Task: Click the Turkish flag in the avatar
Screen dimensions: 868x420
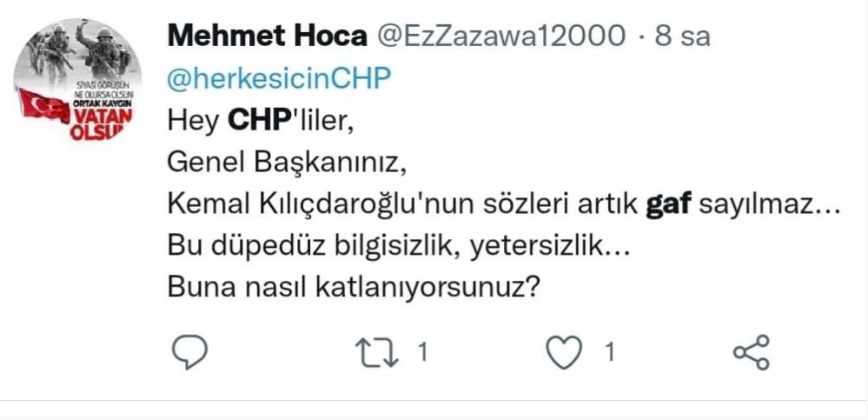Action: point(43,106)
